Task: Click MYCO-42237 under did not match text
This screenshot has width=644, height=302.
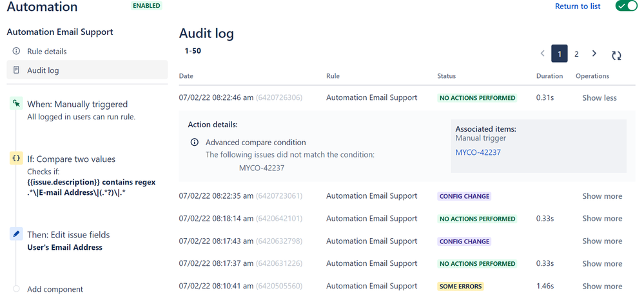Action: 262,168
